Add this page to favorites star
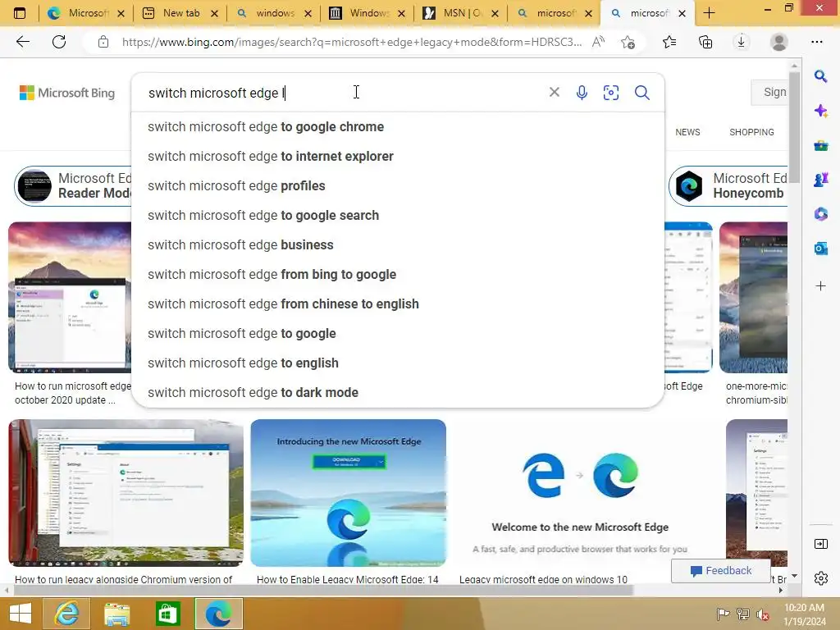The height and width of the screenshot is (630, 840). click(628, 42)
